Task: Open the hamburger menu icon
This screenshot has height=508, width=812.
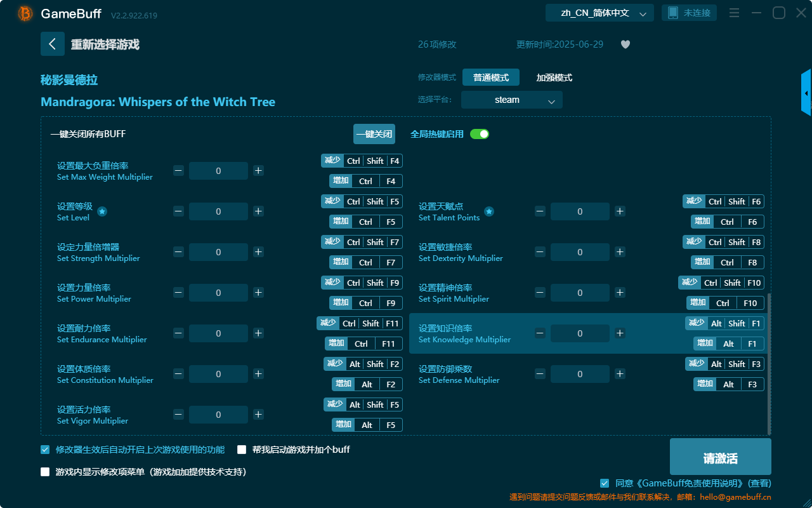Action: (734, 13)
